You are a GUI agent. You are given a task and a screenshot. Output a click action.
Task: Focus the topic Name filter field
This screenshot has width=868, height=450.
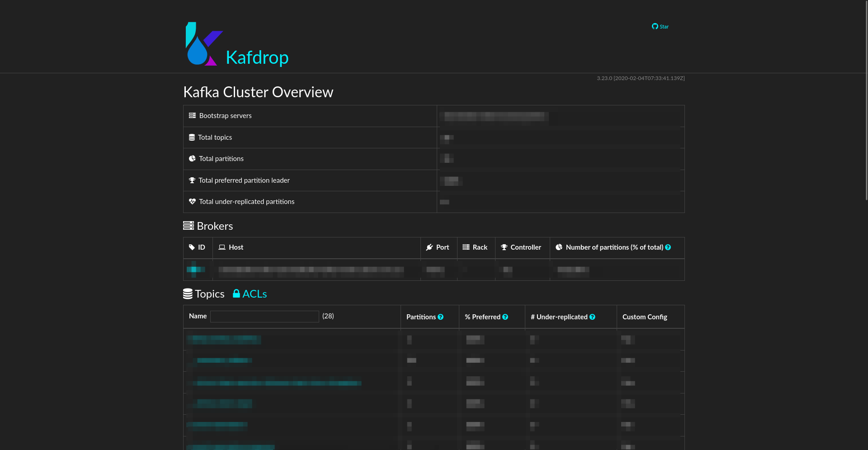click(264, 317)
